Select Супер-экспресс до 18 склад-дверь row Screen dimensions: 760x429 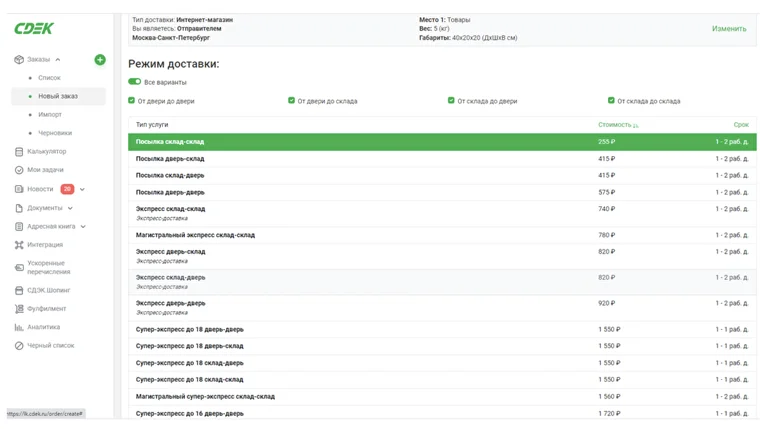[442, 363]
